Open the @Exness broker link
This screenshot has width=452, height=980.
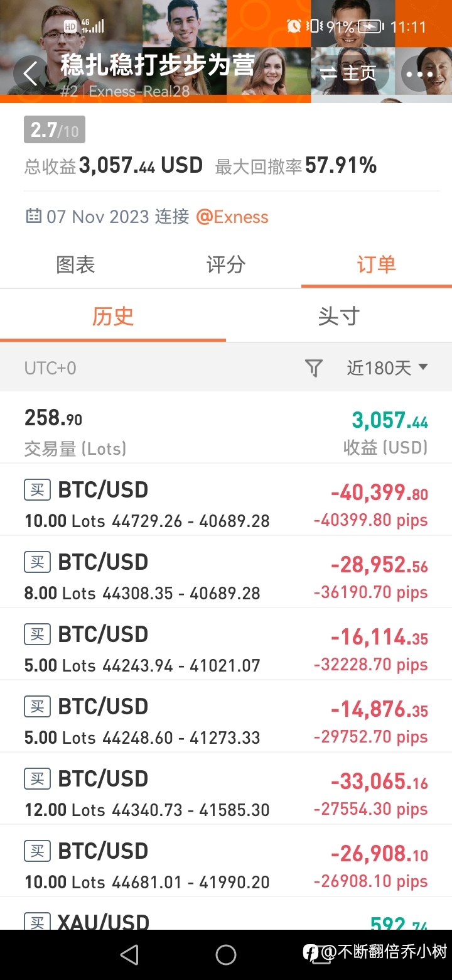232,217
